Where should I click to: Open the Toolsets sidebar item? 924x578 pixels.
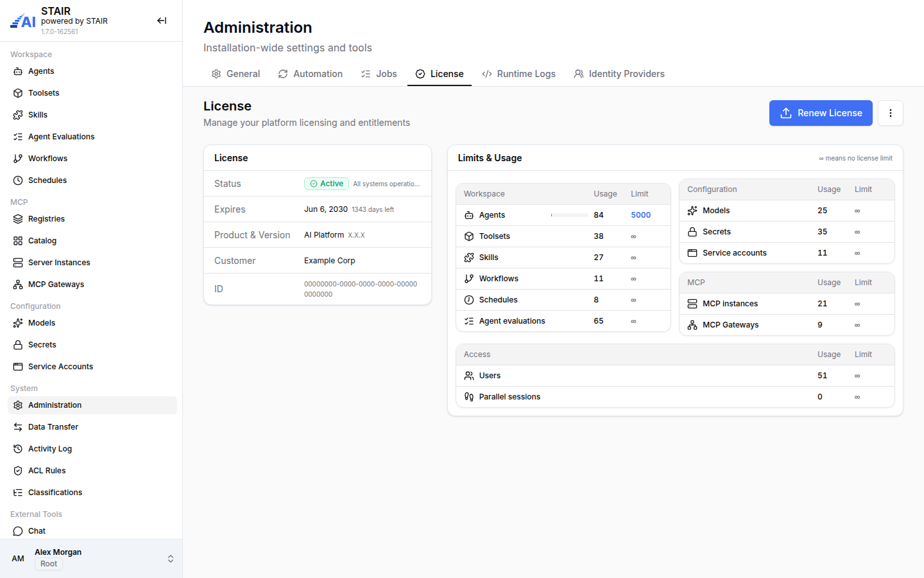[92, 93]
